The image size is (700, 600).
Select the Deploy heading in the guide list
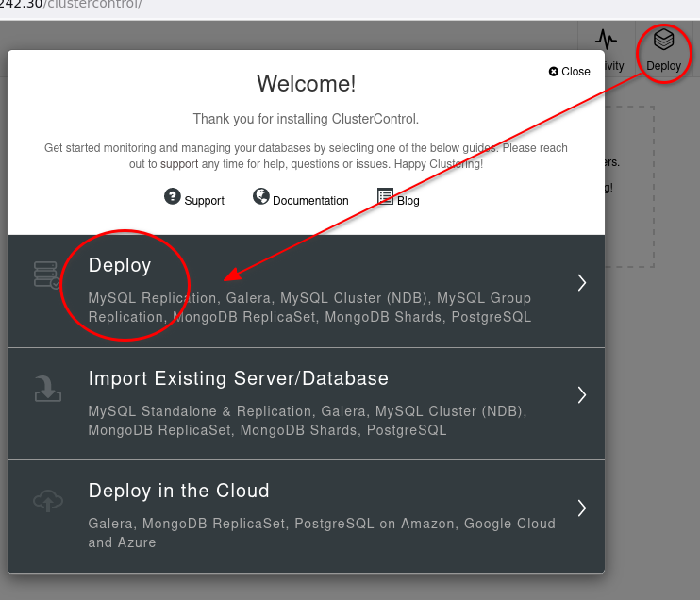pyautogui.click(x=120, y=266)
